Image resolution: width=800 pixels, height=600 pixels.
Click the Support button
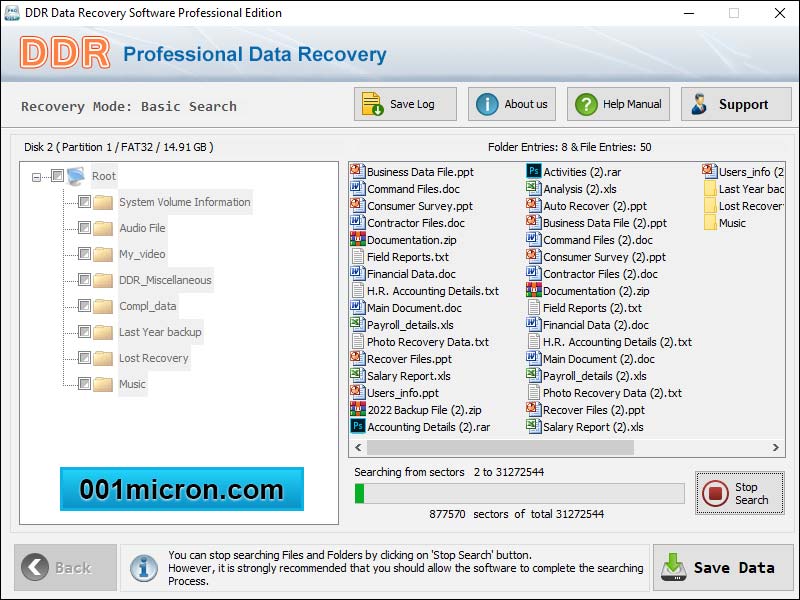click(736, 104)
